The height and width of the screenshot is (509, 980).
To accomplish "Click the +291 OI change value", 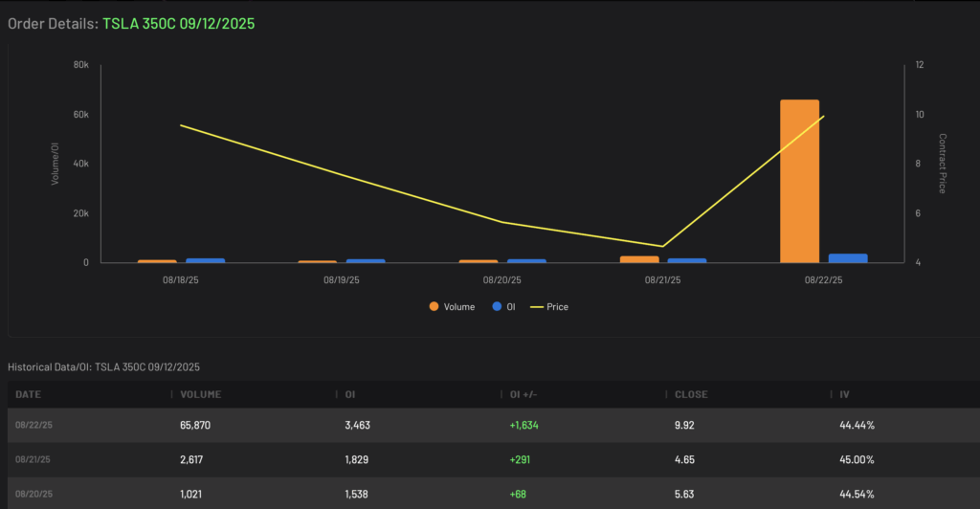I will (520, 459).
